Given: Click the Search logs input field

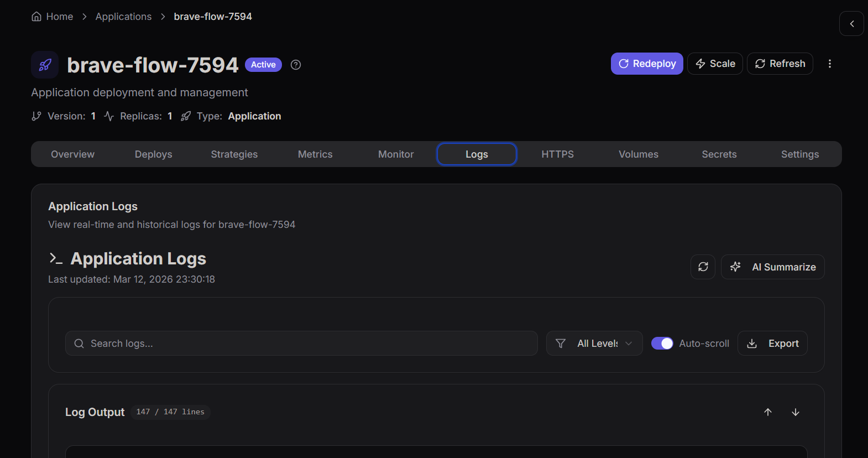Looking at the screenshot, I should coord(301,343).
